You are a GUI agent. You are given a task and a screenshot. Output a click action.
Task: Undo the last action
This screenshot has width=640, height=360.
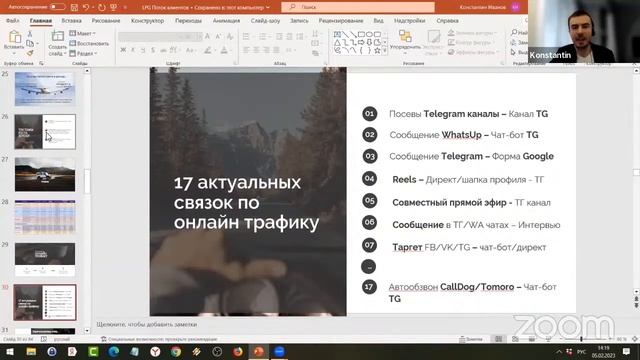click(x=86, y=7)
